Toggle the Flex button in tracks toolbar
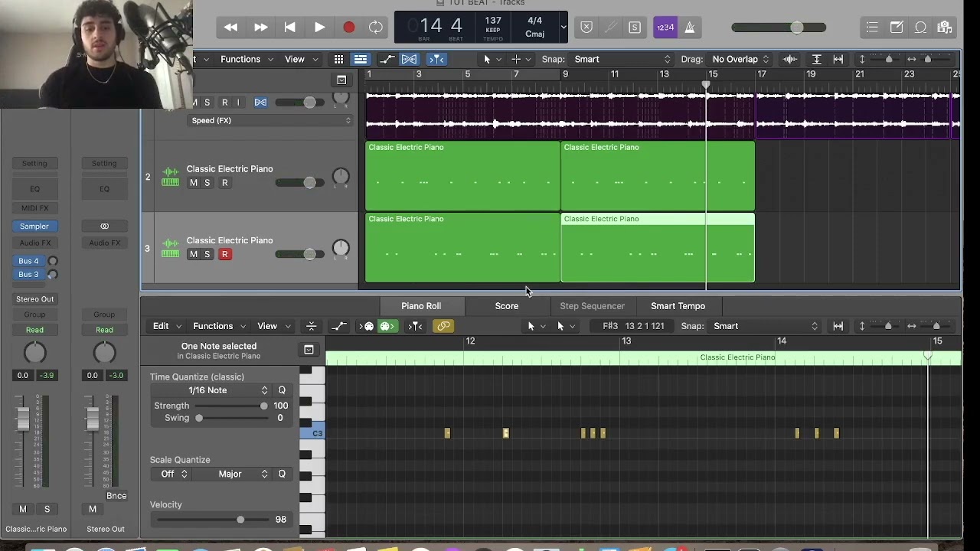The height and width of the screenshot is (551, 980). tap(410, 59)
